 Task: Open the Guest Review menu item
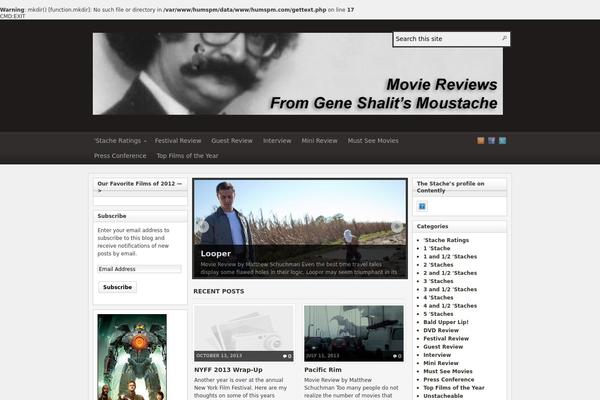point(232,140)
